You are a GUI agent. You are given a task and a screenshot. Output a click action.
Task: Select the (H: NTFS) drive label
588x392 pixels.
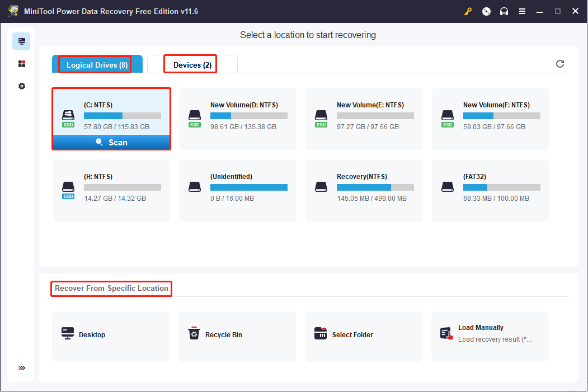point(98,177)
